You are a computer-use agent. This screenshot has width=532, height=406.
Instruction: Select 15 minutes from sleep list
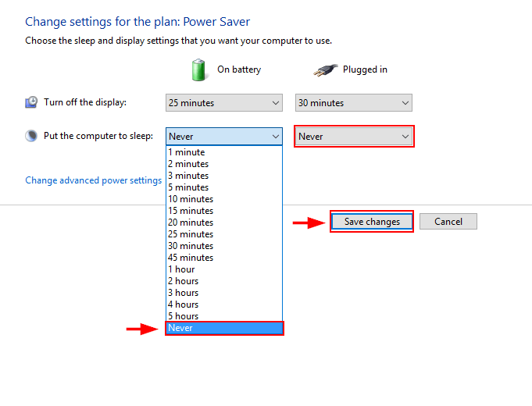[x=224, y=211]
